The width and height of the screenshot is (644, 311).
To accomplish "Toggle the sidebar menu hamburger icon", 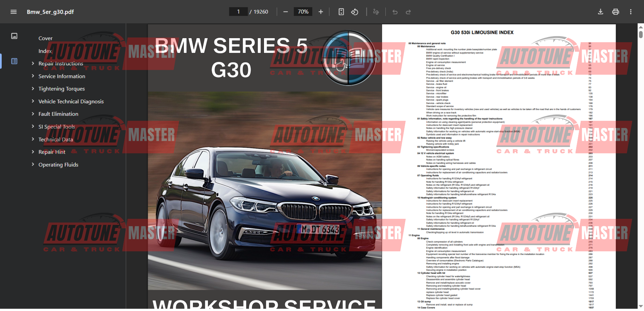I will (x=13, y=12).
